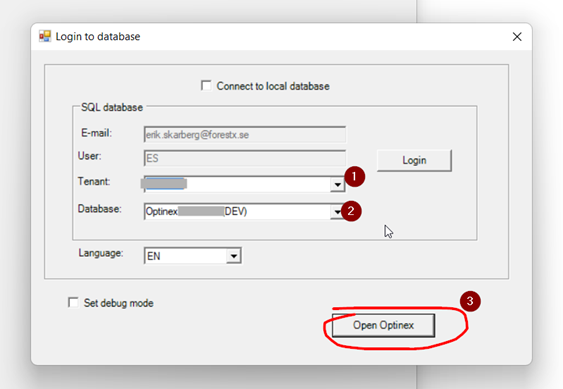
Task: Enable Connect to local database checkbox
Action: coord(206,86)
